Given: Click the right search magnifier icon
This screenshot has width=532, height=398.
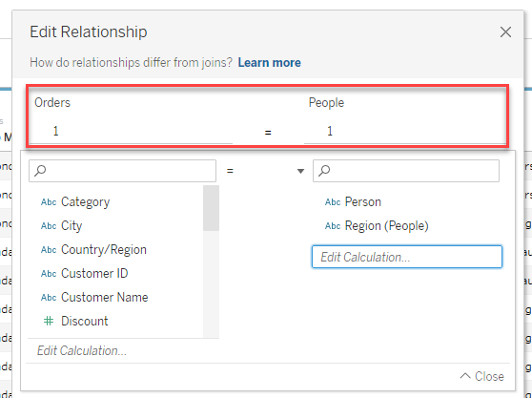Looking at the screenshot, I should 324,170.
